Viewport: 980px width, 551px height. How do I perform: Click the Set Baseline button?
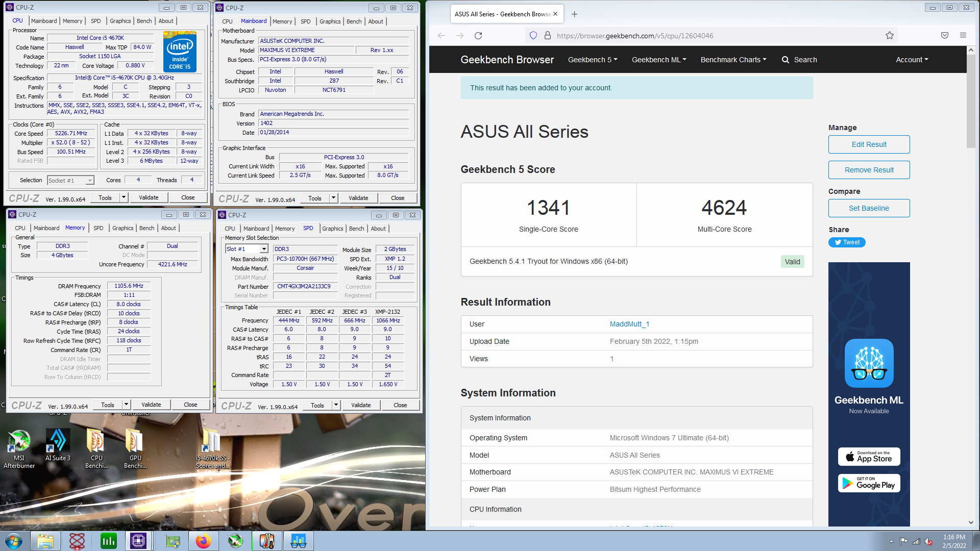tap(869, 208)
